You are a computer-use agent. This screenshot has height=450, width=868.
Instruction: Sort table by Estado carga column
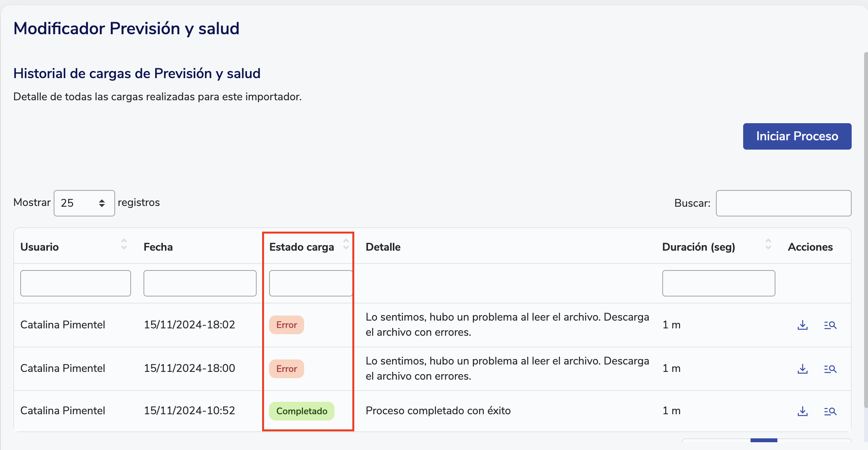(346, 244)
